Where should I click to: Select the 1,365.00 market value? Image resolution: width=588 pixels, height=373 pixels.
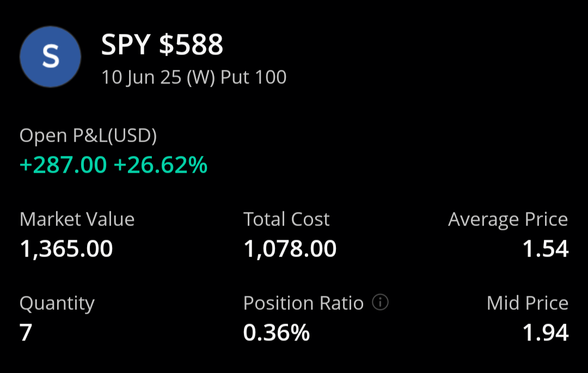(66, 249)
